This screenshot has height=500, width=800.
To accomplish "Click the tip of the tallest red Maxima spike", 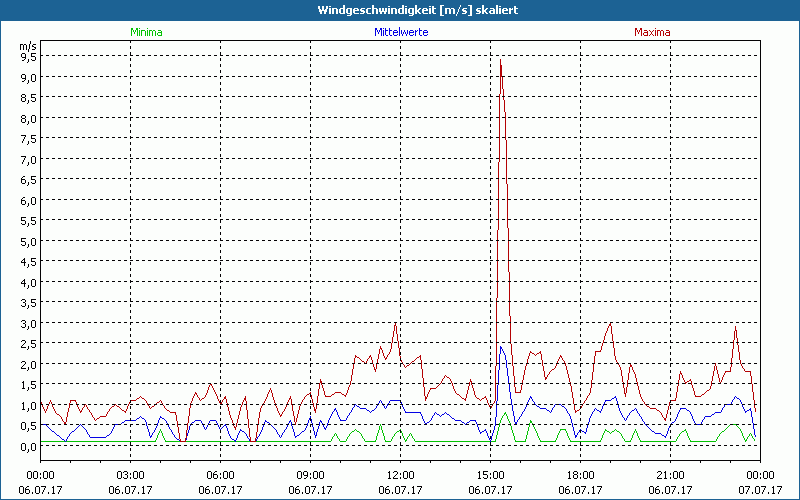I will (500, 60).
